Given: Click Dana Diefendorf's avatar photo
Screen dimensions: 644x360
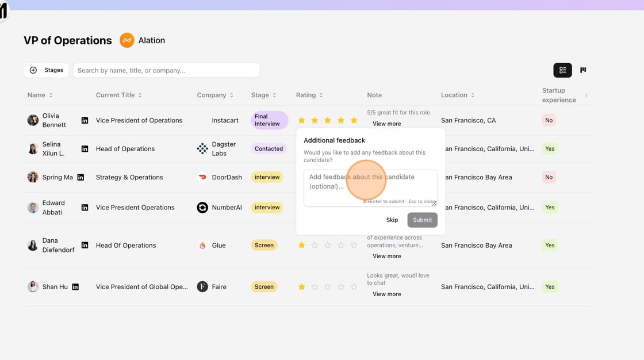Looking at the screenshot, I should click(x=33, y=246).
